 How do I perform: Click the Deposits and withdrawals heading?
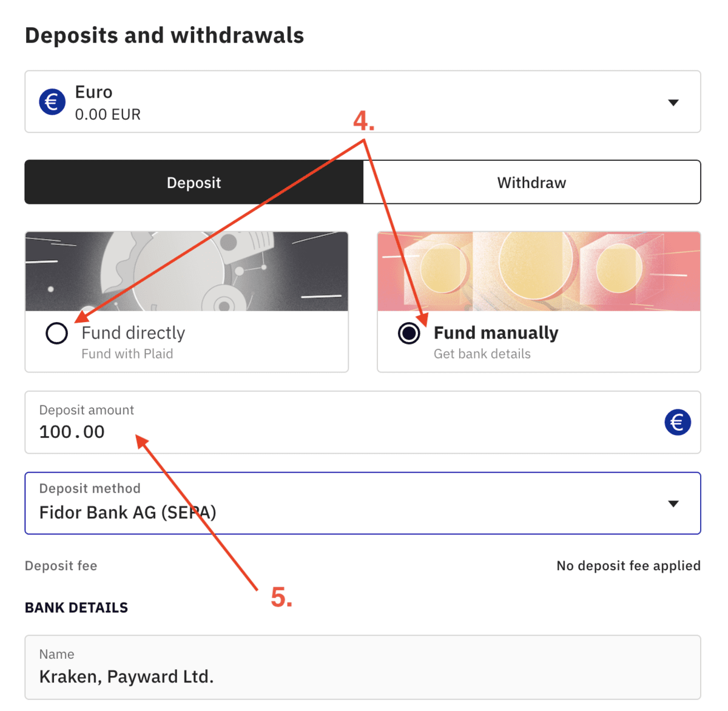pyautogui.click(x=164, y=35)
